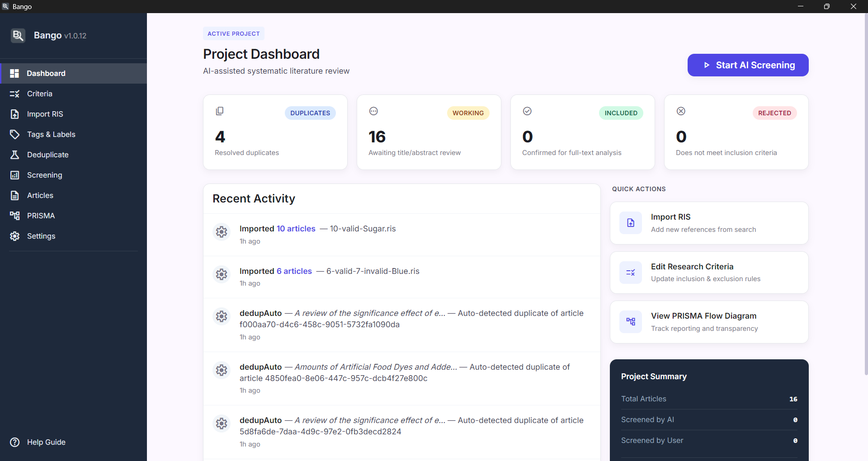Click the WORKING badge
Image resolution: width=868 pixels, height=461 pixels.
468,113
